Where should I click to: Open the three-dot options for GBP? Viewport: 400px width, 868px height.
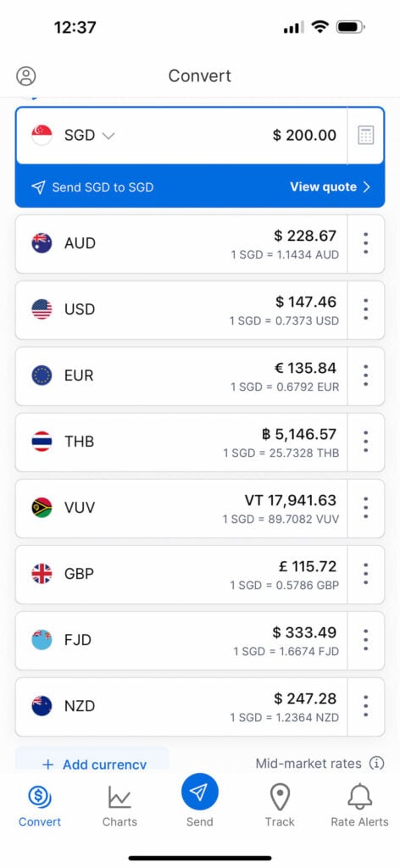366,574
